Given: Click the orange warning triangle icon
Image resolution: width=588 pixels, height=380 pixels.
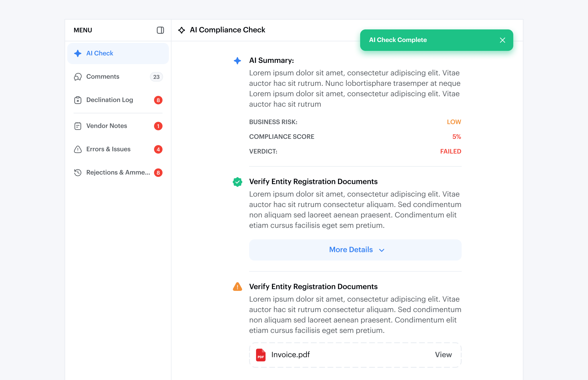Looking at the screenshot, I should pyautogui.click(x=237, y=287).
